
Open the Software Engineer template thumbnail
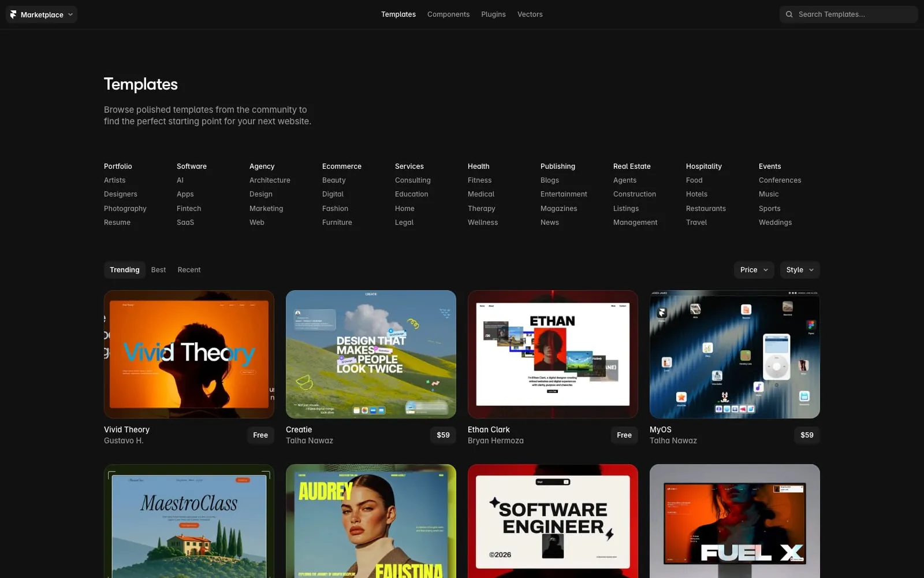click(x=553, y=521)
